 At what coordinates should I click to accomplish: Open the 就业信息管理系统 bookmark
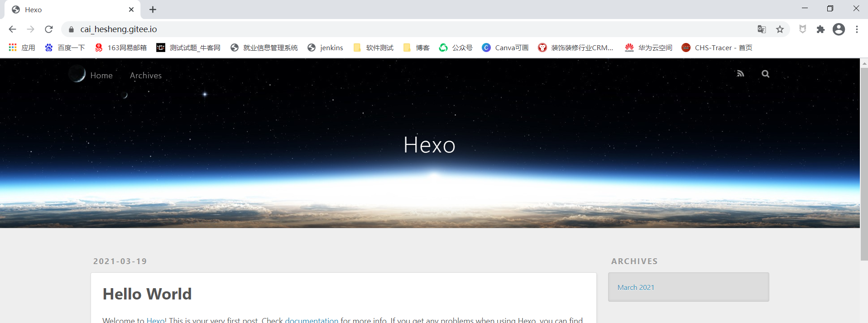264,47
